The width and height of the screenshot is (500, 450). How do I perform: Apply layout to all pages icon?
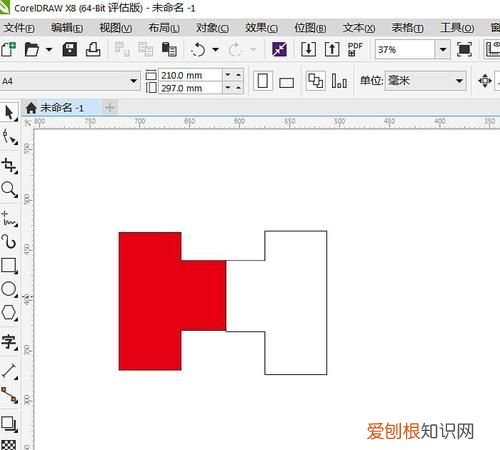(x=315, y=81)
